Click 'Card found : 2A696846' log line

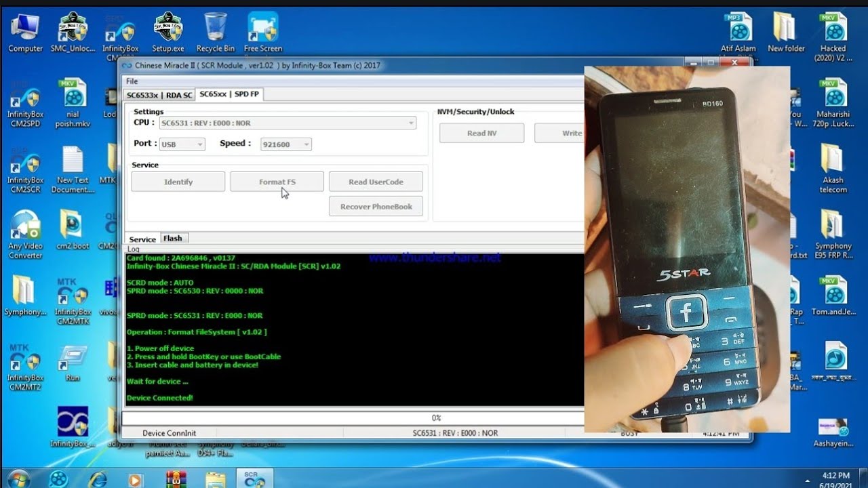[181, 258]
